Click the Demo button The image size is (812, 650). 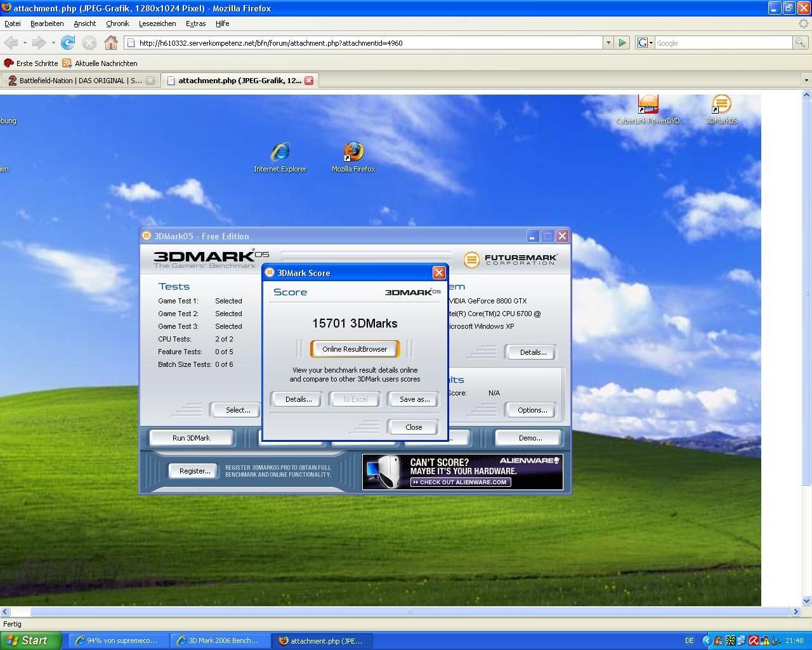[x=530, y=438]
